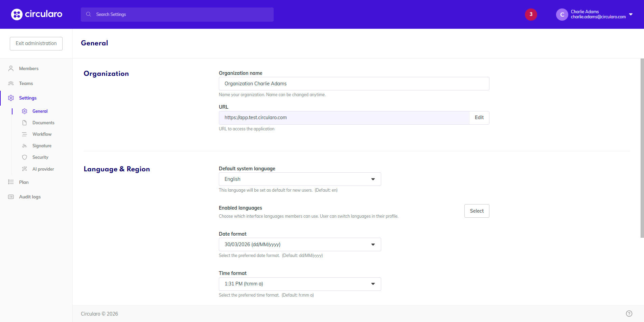Open the Date format dropdown
The image size is (644, 322).
(300, 244)
